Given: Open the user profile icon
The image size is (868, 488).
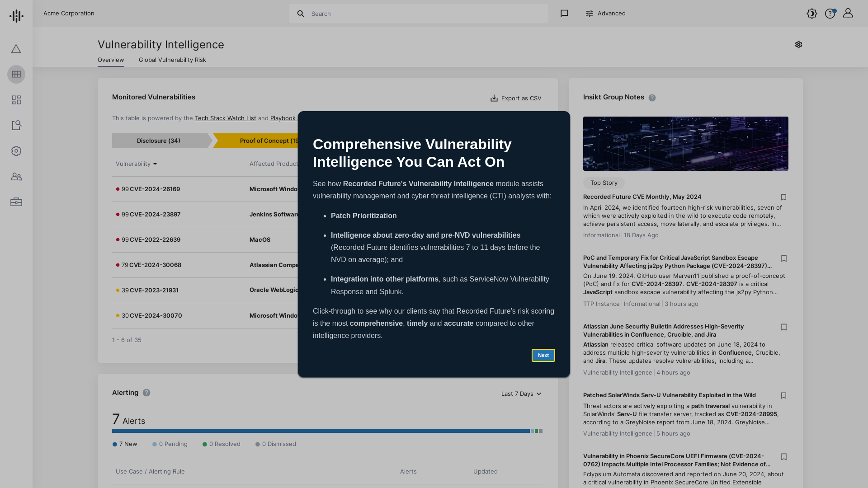Looking at the screenshot, I should 848,13.
